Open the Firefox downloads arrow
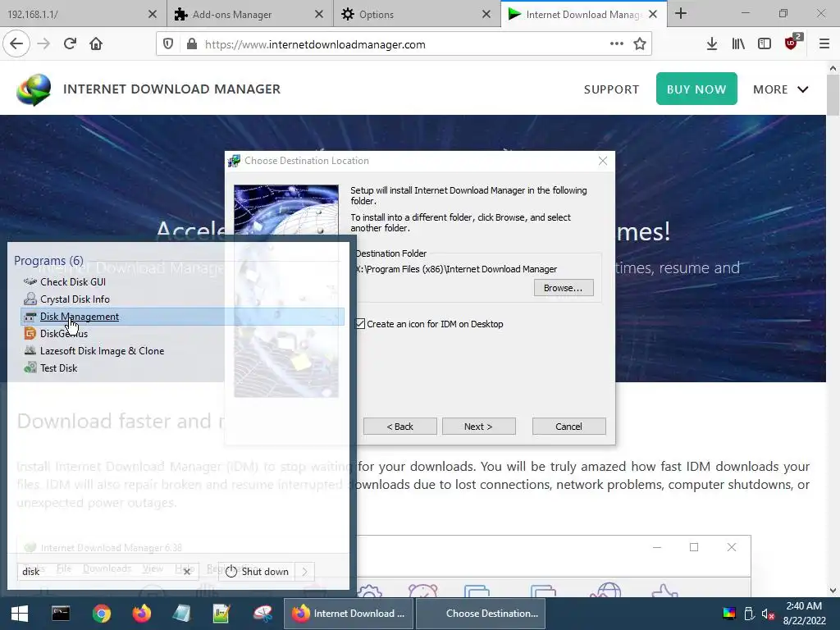The image size is (840, 630). pyautogui.click(x=711, y=44)
